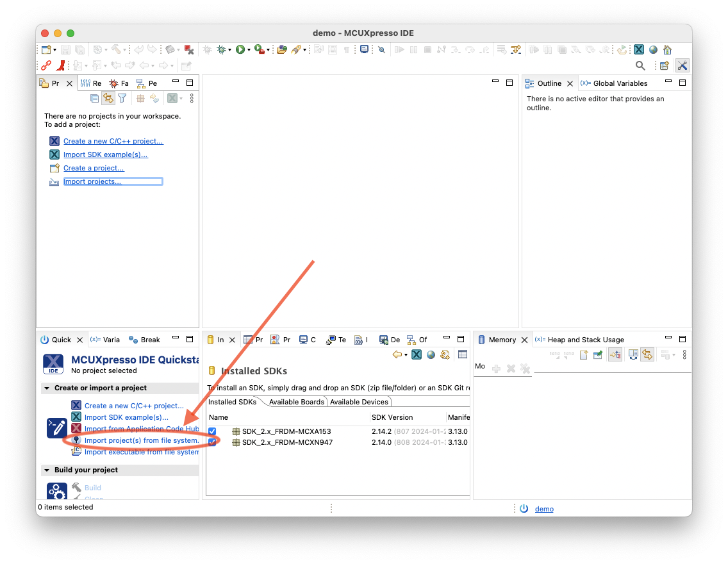728x564 pixels.
Task: Switch to the Pe (Peripherals) tab
Action: (147, 83)
